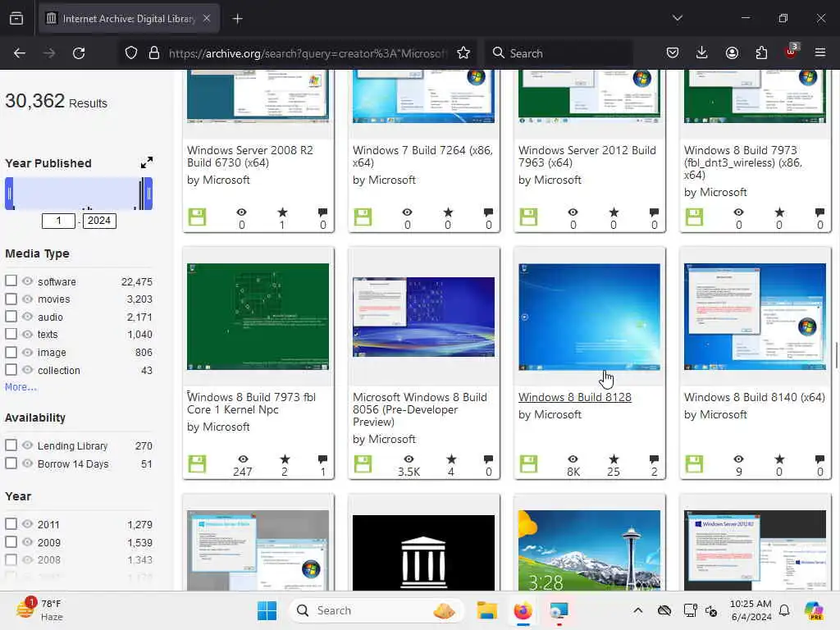840x630 pixels.
Task: Click green Build 7973 Kernel Npc thumbnail
Action: tap(258, 317)
